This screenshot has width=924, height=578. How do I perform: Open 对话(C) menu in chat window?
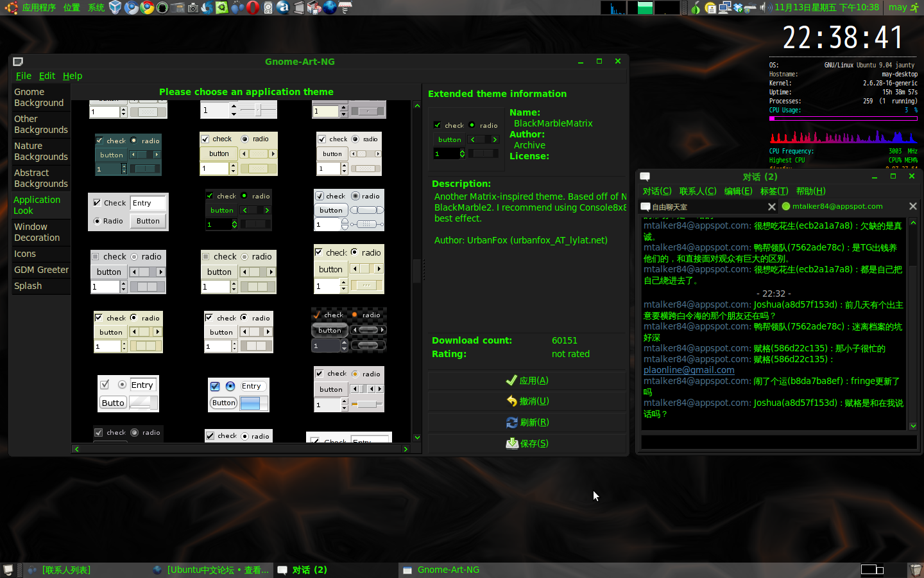(x=657, y=191)
